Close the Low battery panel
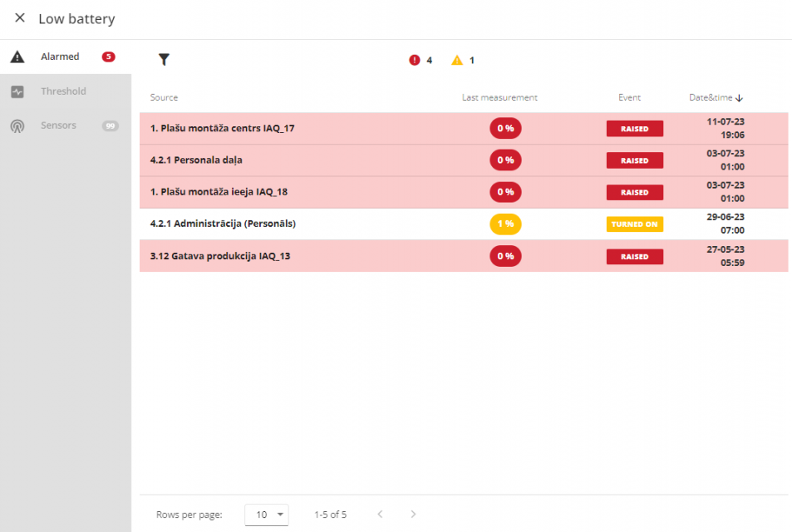The width and height of the screenshot is (792, 532). (20, 18)
